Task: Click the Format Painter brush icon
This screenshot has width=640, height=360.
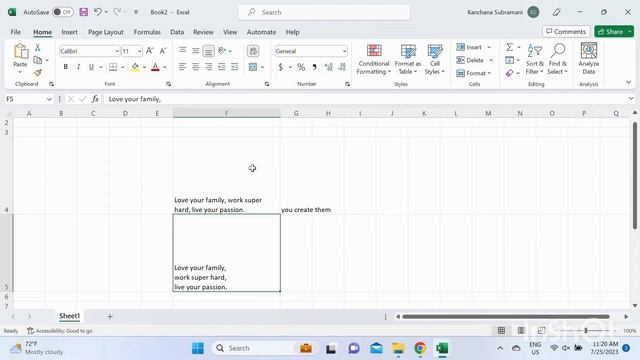Action: 38,73
